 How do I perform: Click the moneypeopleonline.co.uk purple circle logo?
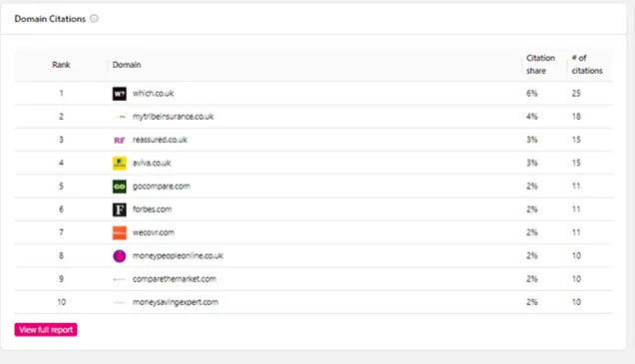pos(119,256)
